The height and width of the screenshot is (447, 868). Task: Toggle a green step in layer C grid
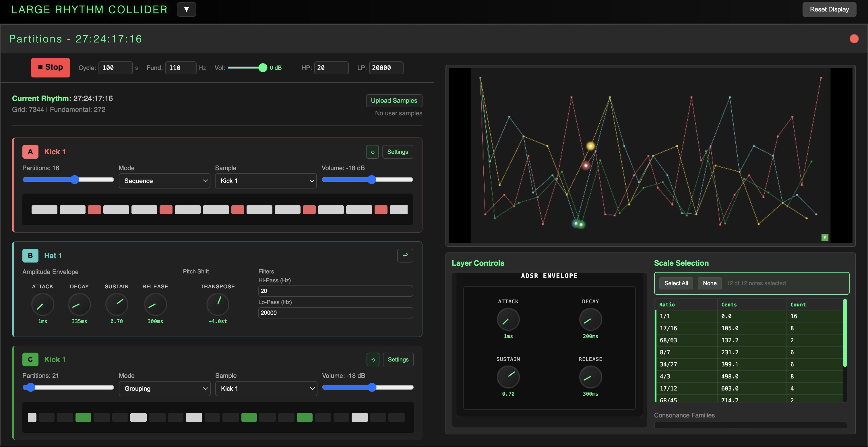click(83, 417)
